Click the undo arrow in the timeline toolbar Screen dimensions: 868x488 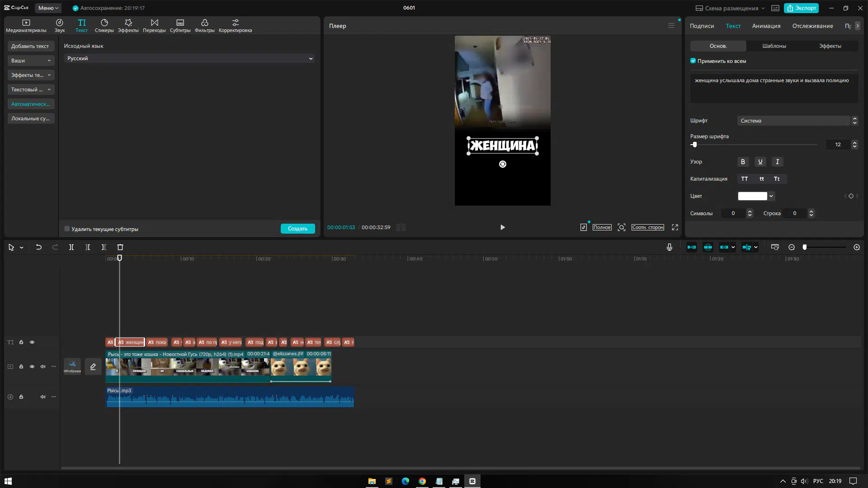(39, 247)
